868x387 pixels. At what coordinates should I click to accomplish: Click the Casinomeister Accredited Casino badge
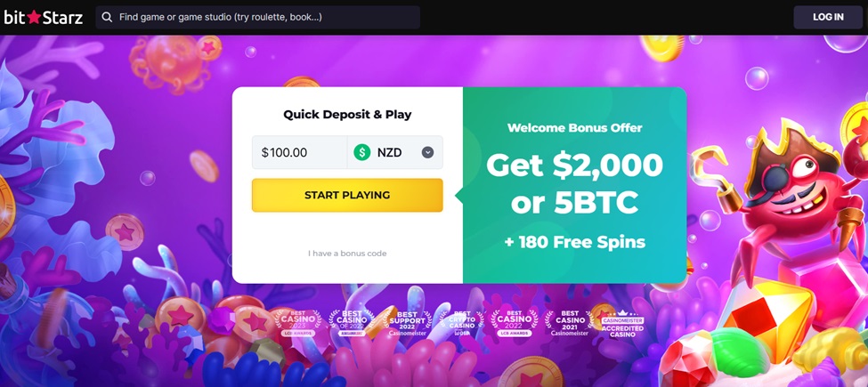pyautogui.click(x=621, y=322)
